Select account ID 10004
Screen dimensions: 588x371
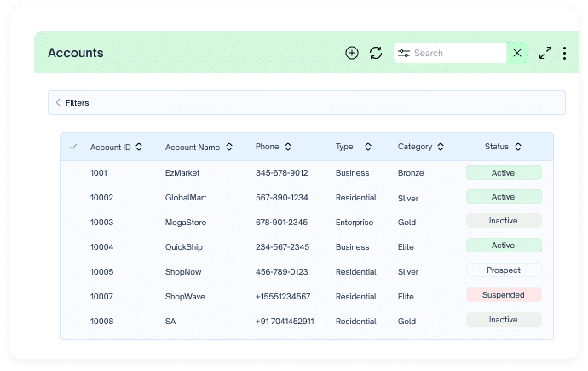coord(102,247)
